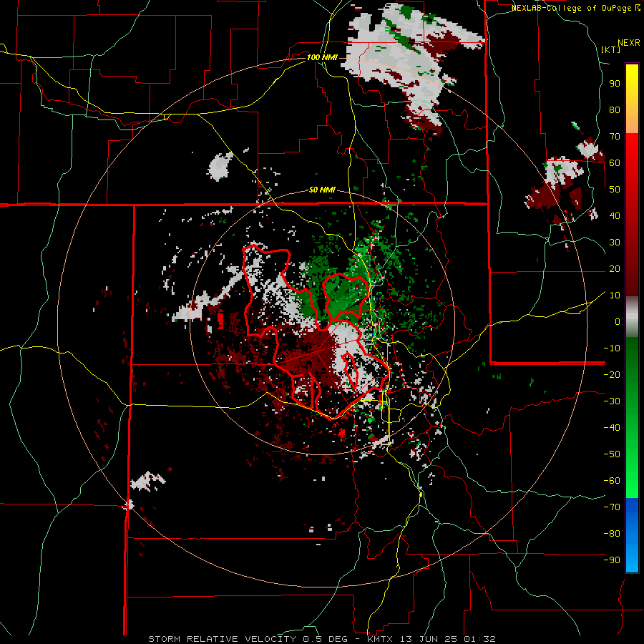Click "0.5 DEG" elevation text in caption
The height and width of the screenshot is (644, 644).
pos(325,639)
